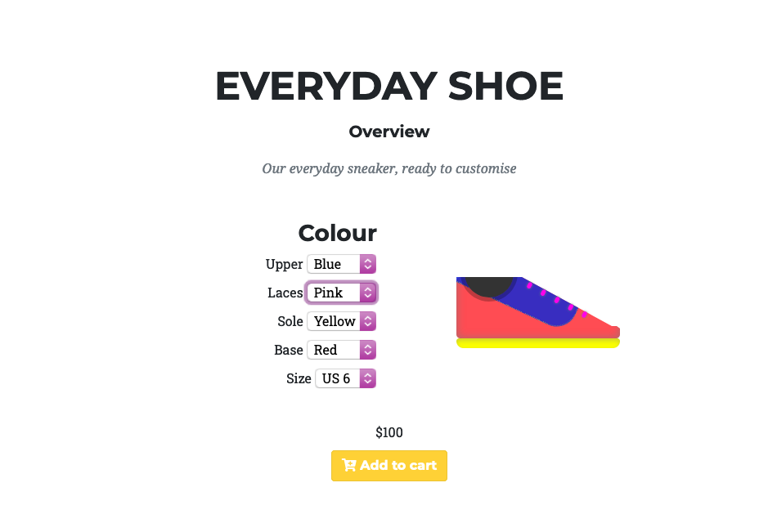Image resolution: width=777 pixels, height=532 pixels.
Task: Click the shoe preview image
Action: coord(538,312)
